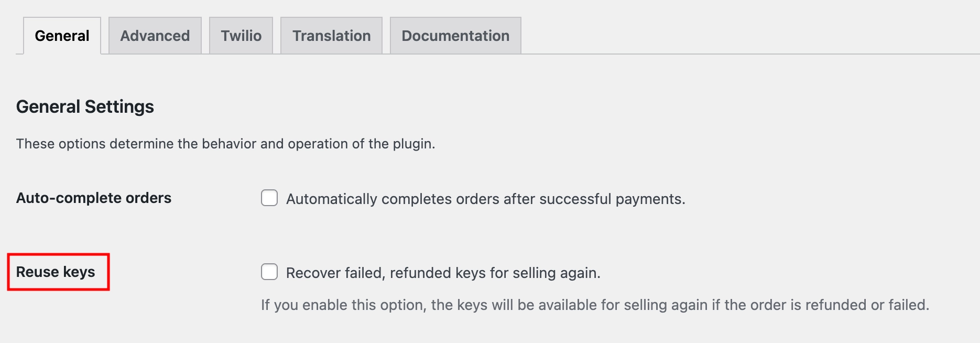Click the 'Auto-complete orders' setting name
The image size is (980, 343).
click(94, 198)
